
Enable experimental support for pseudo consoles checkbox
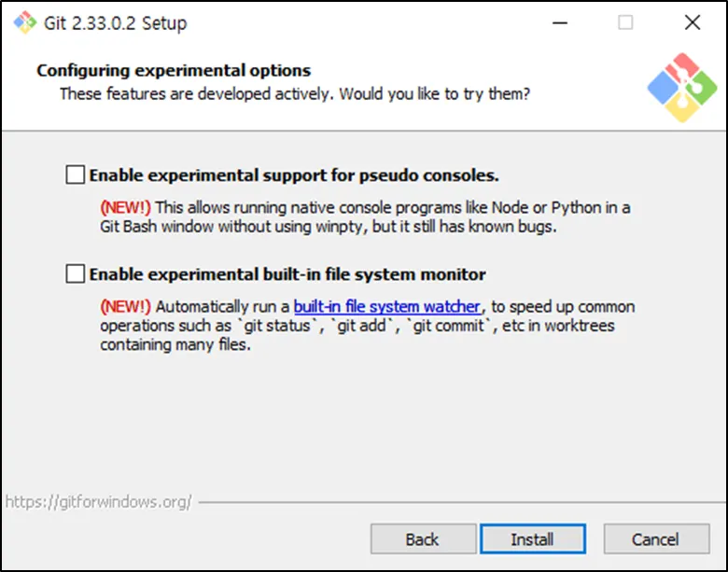click(75, 174)
